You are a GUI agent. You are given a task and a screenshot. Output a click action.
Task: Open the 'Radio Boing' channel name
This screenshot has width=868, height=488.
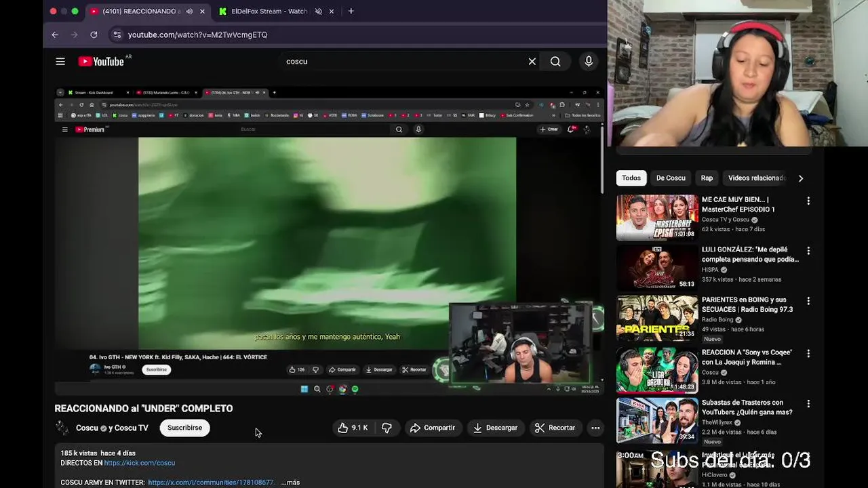717,320
